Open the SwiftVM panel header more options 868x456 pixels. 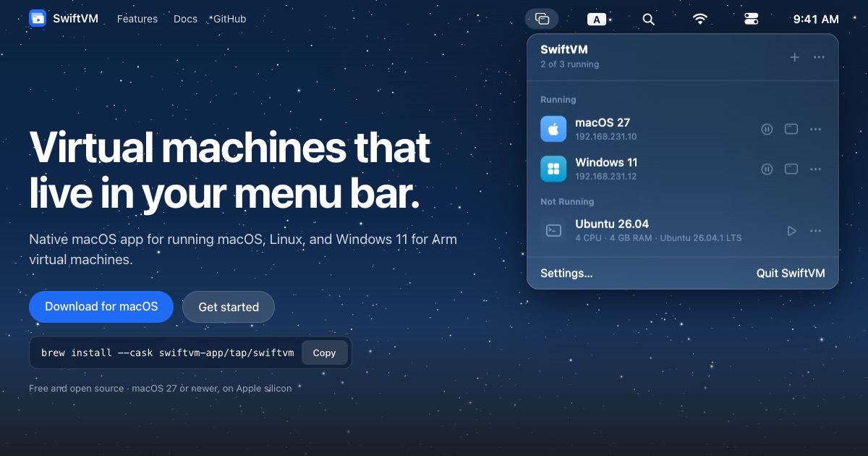click(819, 57)
